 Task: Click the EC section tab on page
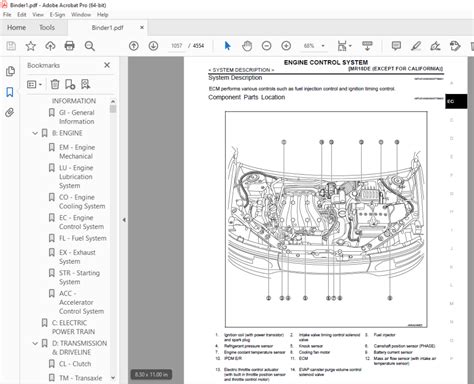(x=456, y=101)
